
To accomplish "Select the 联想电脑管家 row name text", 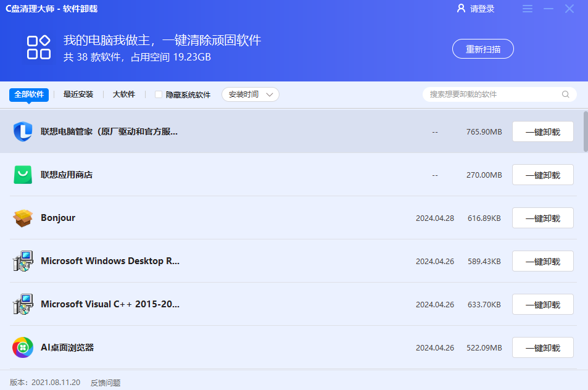I will pyautogui.click(x=109, y=131).
